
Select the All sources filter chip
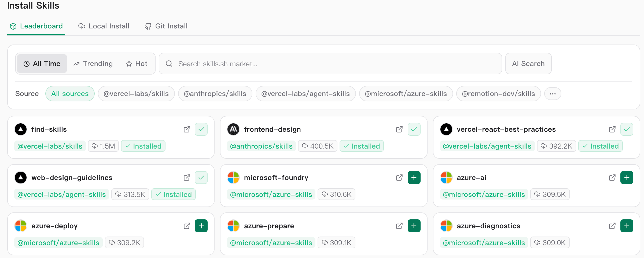point(70,94)
